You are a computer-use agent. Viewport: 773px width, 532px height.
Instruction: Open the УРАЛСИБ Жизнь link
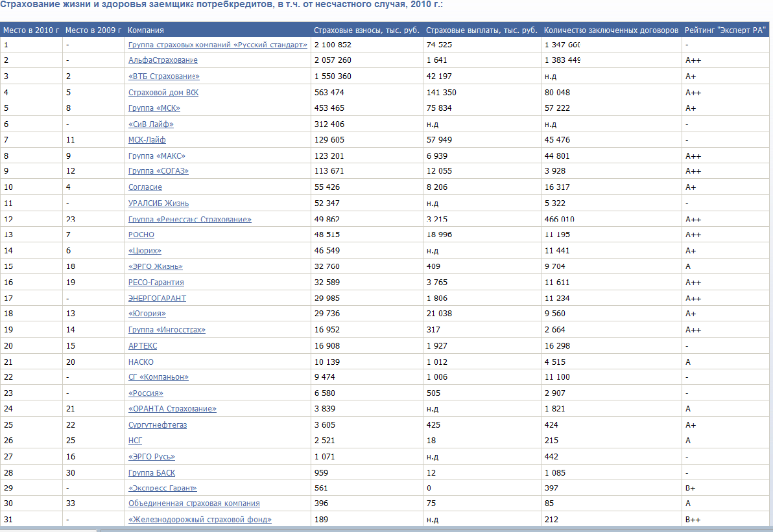[158, 203]
